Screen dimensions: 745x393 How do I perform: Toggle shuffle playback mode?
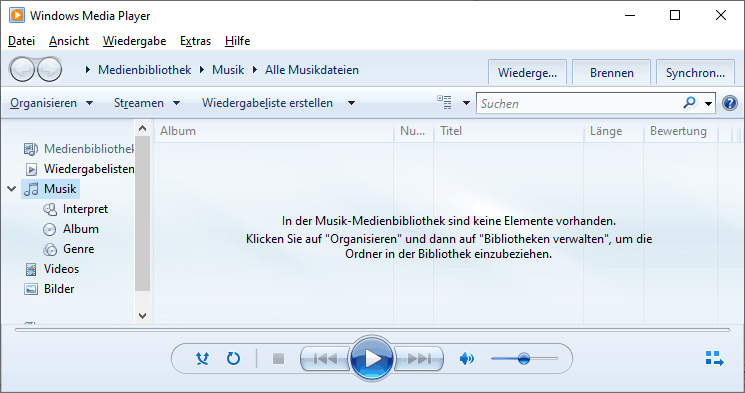(202, 358)
